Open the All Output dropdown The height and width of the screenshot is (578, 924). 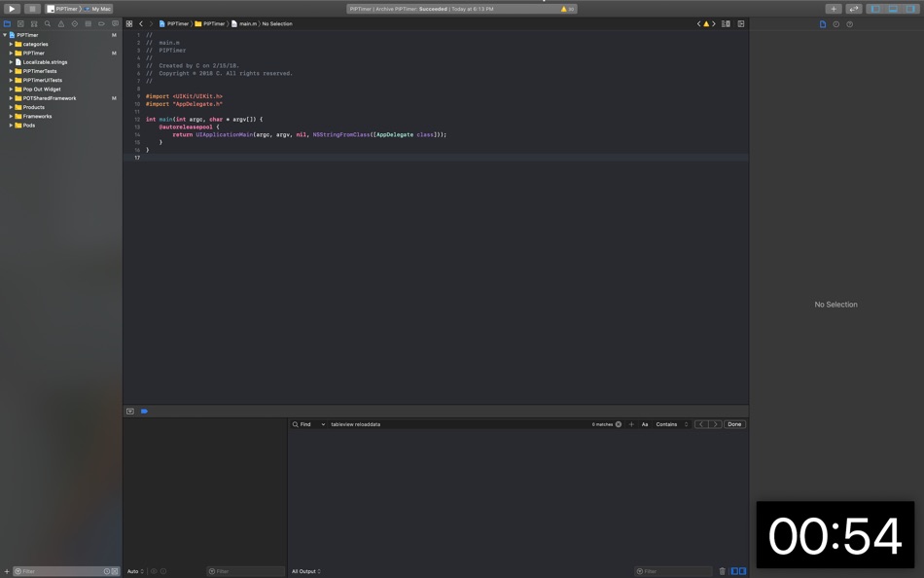click(305, 571)
